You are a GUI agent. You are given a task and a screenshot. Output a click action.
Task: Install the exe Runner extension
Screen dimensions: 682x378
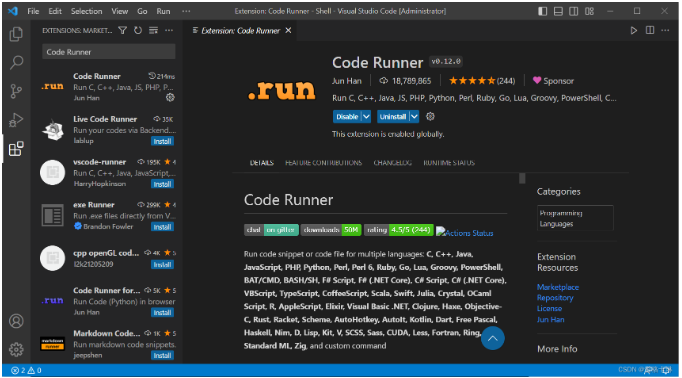(x=162, y=227)
